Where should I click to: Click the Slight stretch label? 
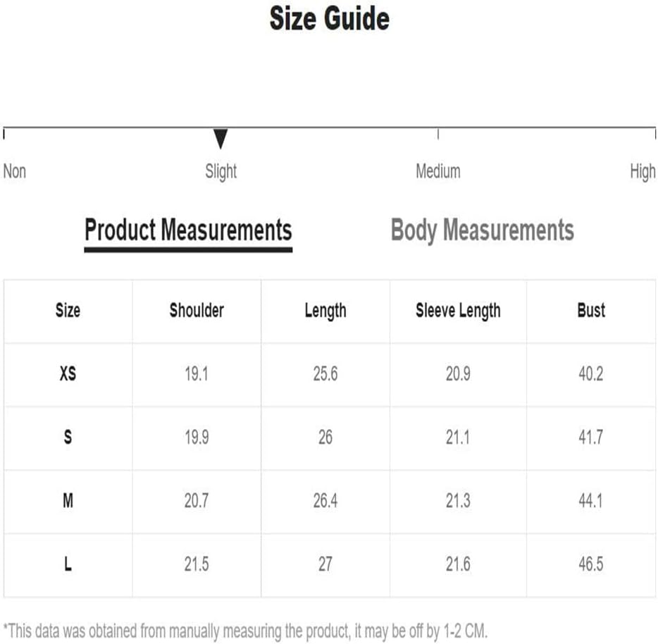[x=221, y=171]
